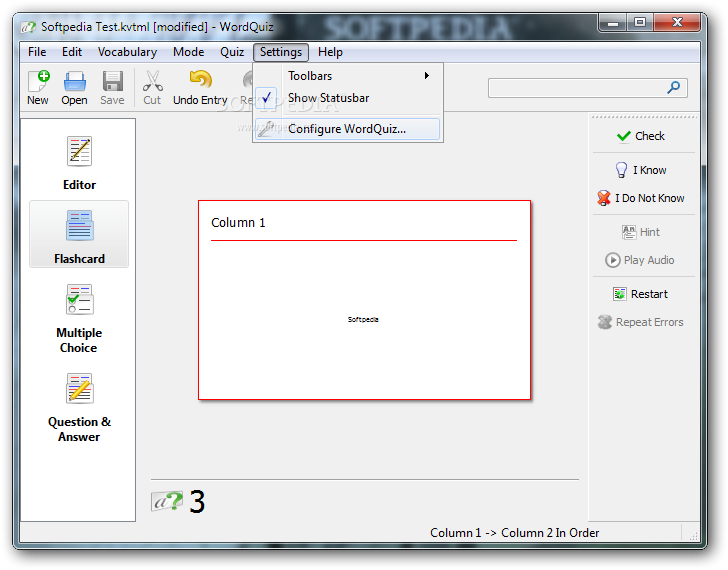728x570 pixels.
Task: Close the WordQuiz window
Action: tap(677, 22)
